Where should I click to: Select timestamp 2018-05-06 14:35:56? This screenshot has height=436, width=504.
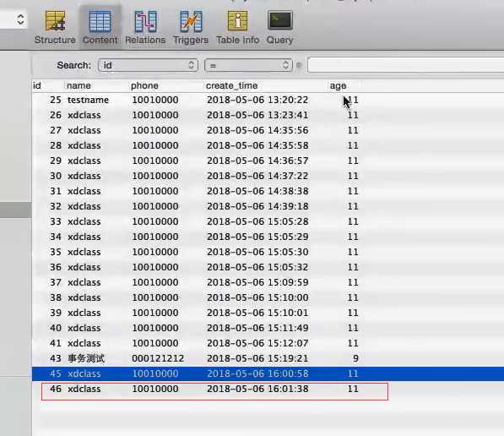point(257,130)
